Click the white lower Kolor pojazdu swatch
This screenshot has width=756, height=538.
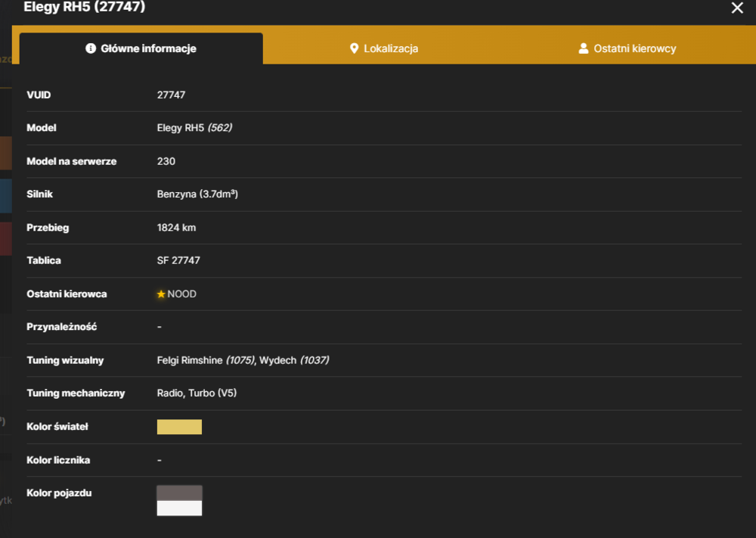[179, 508]
